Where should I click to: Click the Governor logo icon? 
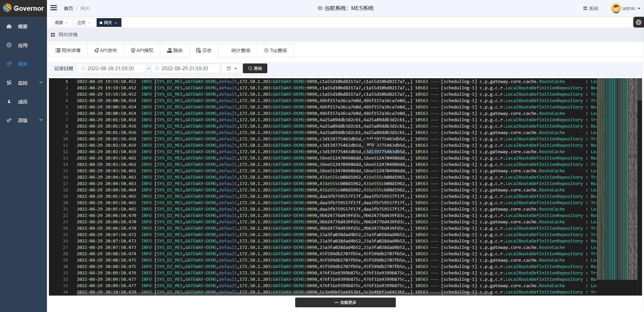[x=7, y=8]
